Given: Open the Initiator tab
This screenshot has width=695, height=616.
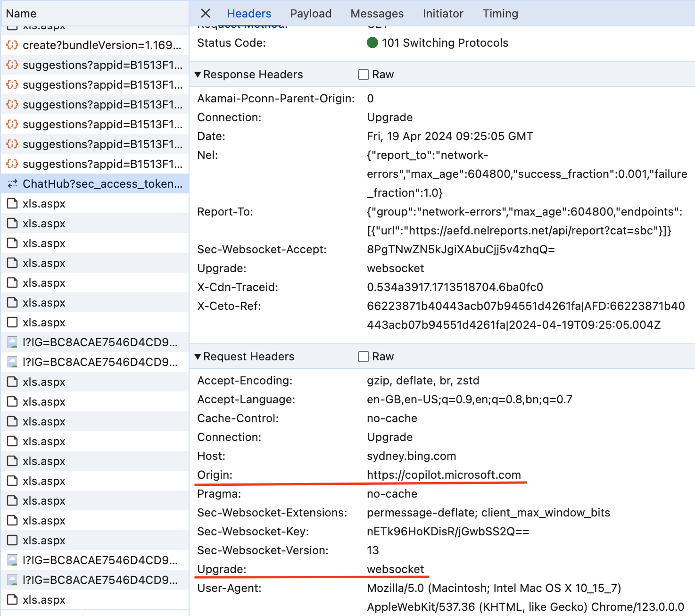Looking at the screenshot, I should pyautogui.click(x=443, y=13).
